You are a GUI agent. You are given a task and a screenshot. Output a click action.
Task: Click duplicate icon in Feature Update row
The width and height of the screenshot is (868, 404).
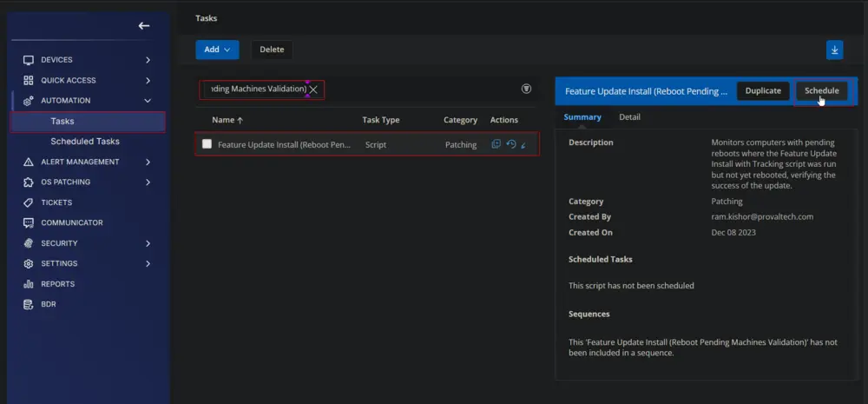click(496, 144)
